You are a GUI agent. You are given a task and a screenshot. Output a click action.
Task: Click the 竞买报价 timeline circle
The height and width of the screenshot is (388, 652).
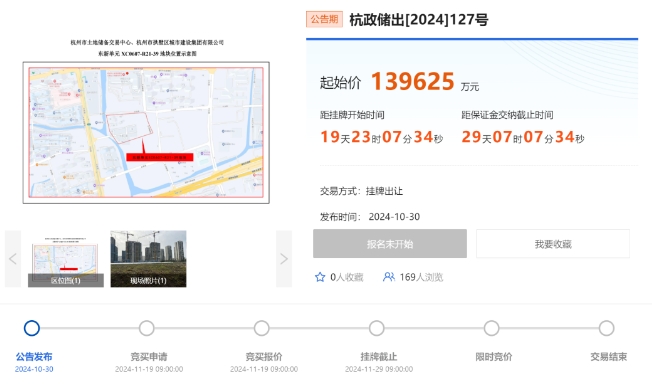tap(262, 328)
